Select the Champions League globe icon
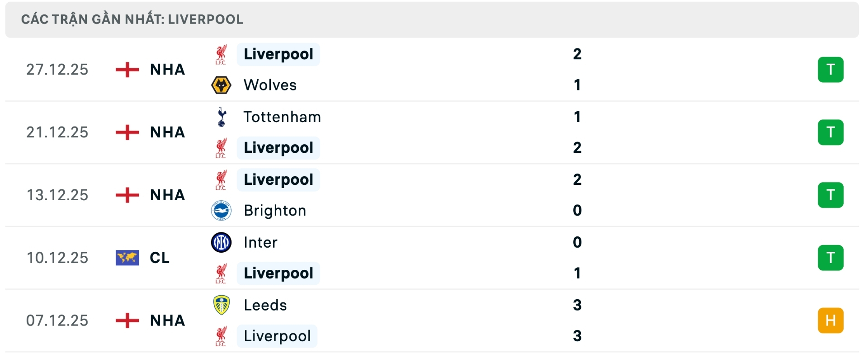Viewport: 868px width, 358px height. (127, 258)
